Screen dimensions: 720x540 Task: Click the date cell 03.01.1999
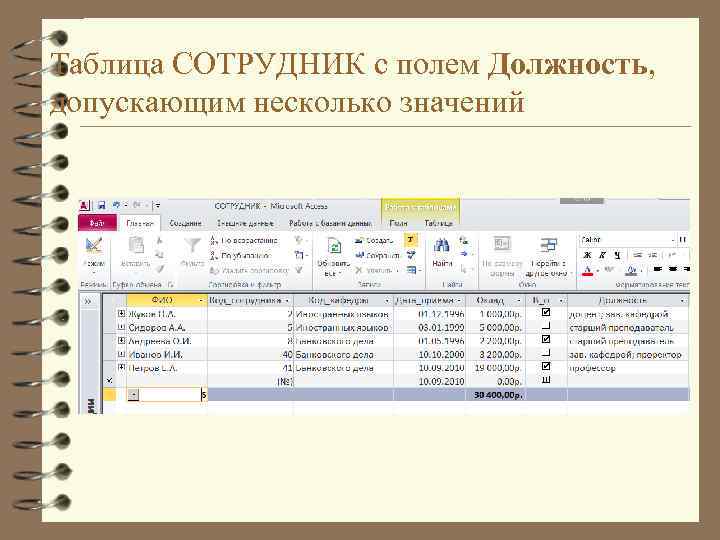tap(430, 327)
